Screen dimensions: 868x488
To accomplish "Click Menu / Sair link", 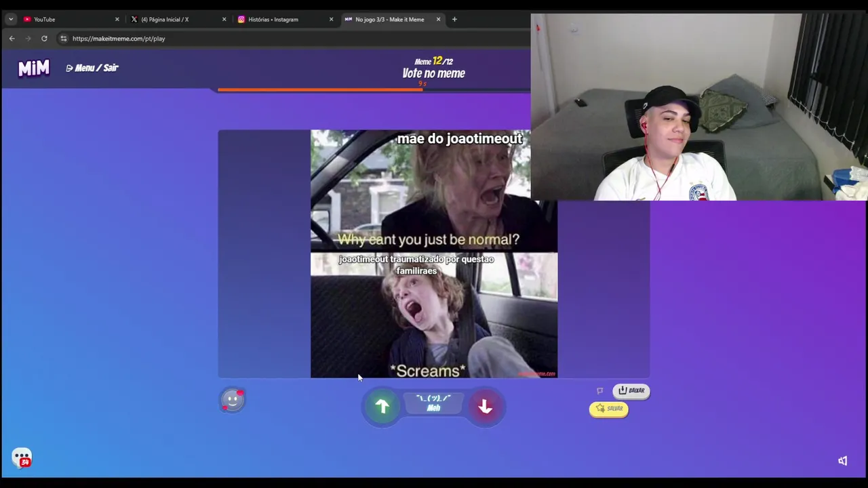I will pos(92,68).
